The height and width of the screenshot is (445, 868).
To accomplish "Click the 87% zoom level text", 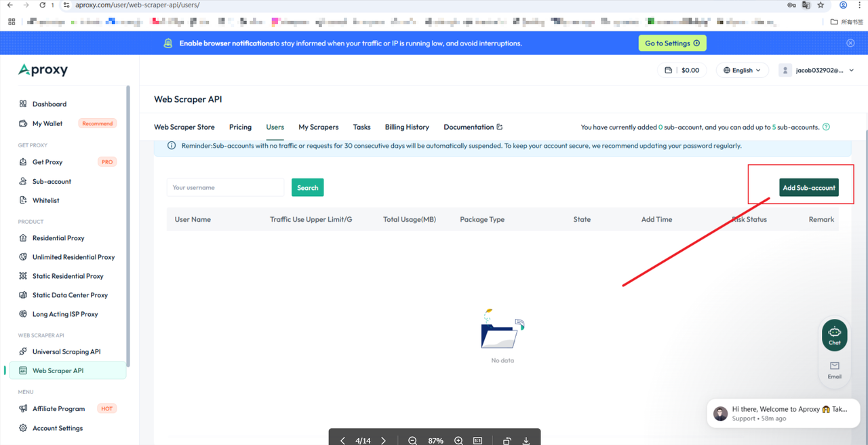I will click(435, 440).
